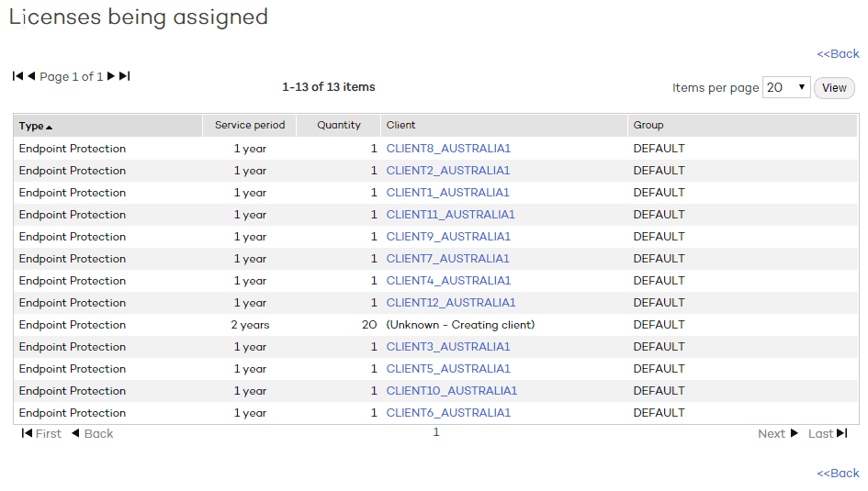
Task: Sort by Service period column
Action: (x=250, y=125)
